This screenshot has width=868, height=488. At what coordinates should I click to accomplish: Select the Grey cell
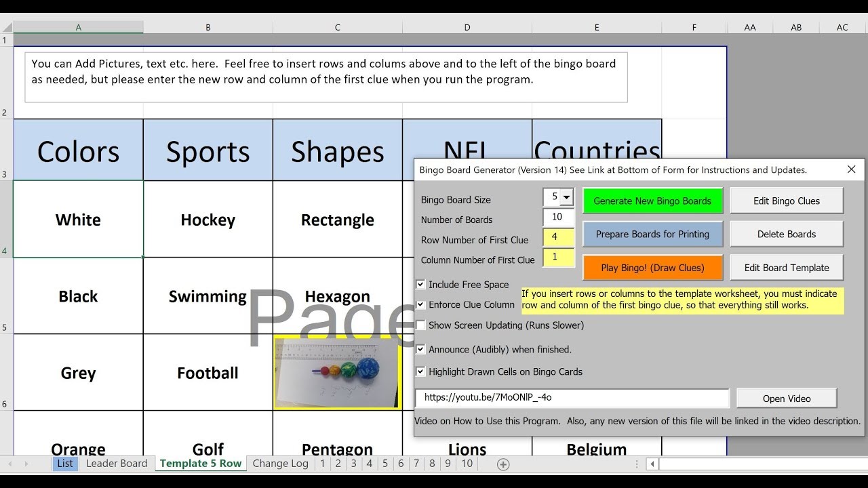click(78, 372)
